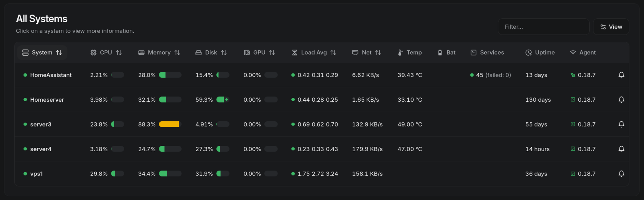Click the Filter input field
Viewport: 644px width, 200px height.
click(544, 27)
